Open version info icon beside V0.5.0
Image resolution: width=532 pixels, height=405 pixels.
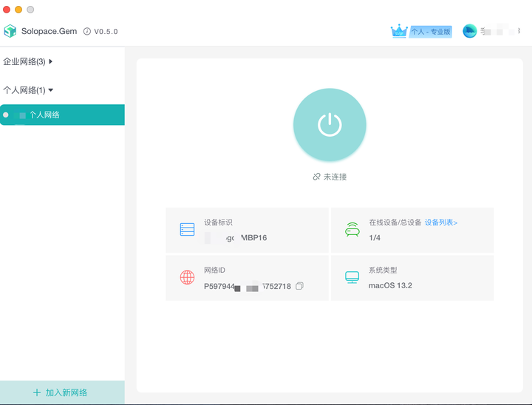point(87,31)
